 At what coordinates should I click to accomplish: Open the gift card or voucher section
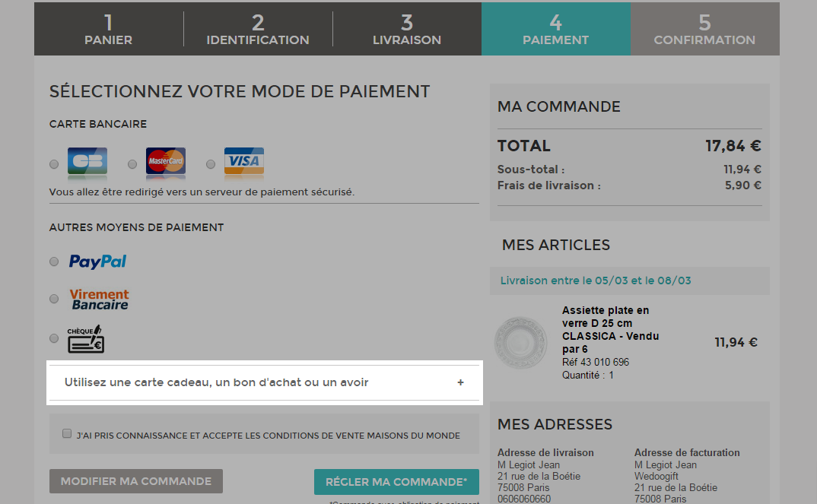[217, 382]
